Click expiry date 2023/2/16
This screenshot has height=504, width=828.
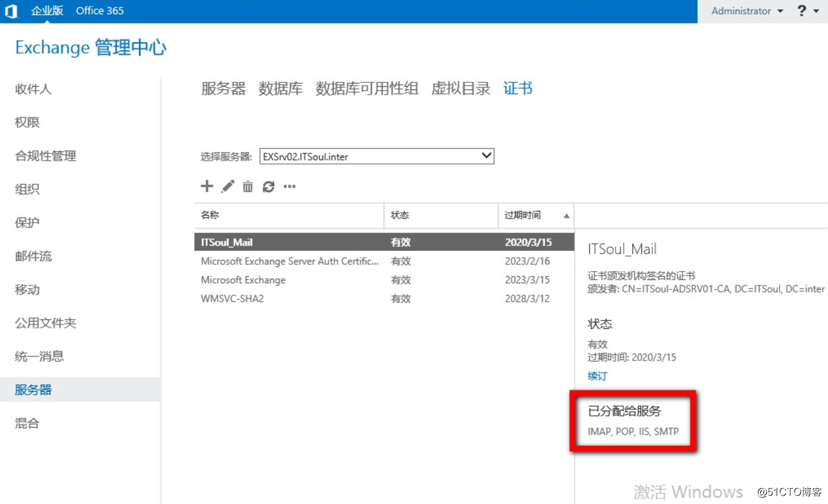coord(528,261)
